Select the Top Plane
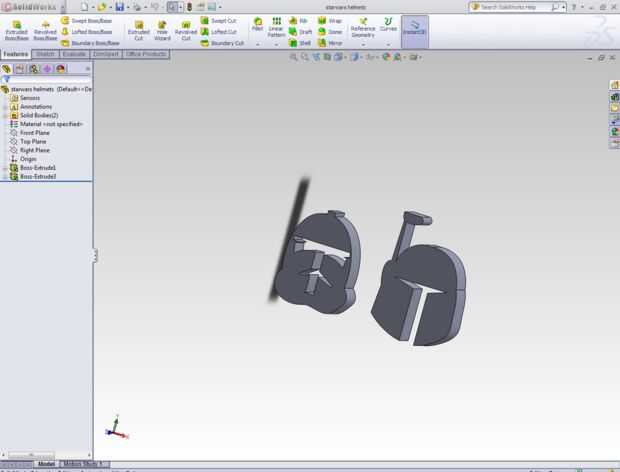 (28, 142)
